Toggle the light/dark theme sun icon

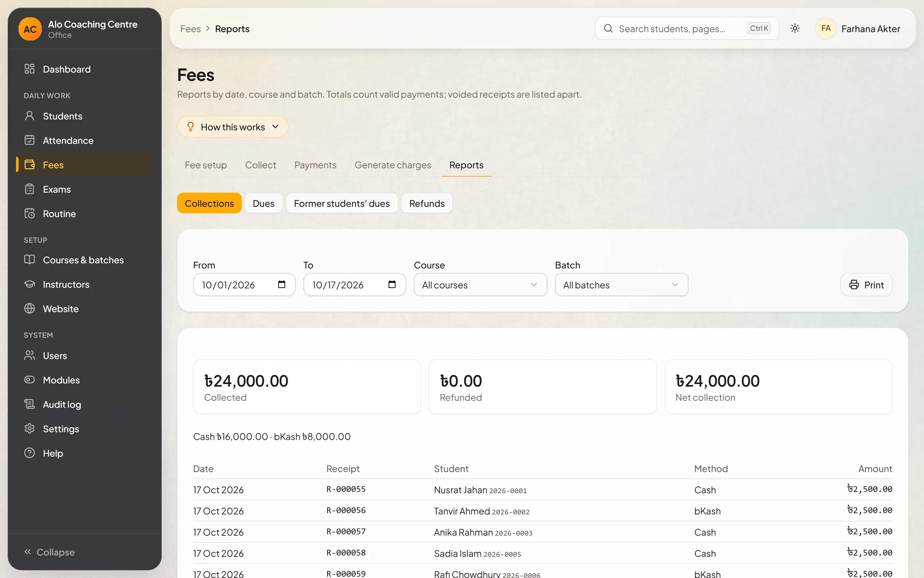[795, 28]
